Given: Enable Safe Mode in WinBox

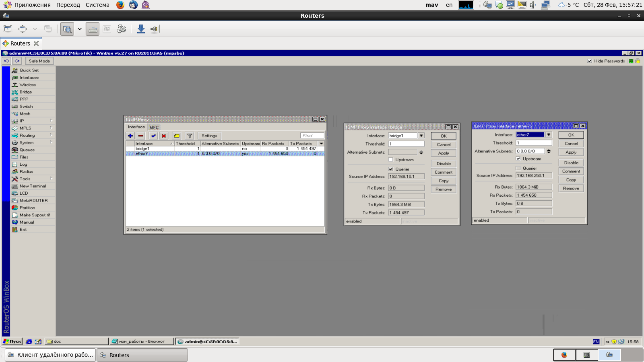Looking at the screenshot, I should point(39,61).
